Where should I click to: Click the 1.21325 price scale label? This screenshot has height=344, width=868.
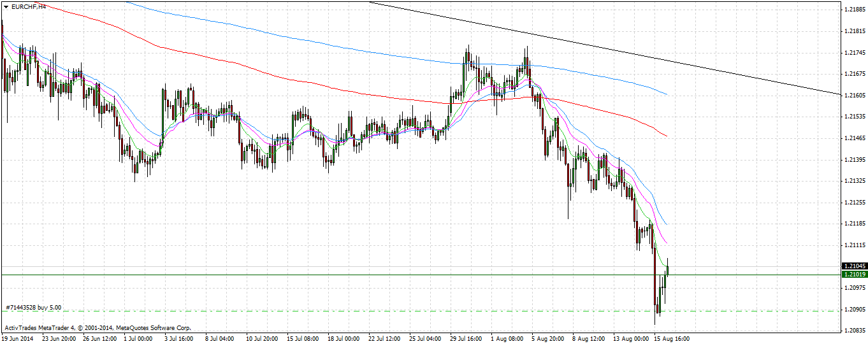(x=854, y=181)
